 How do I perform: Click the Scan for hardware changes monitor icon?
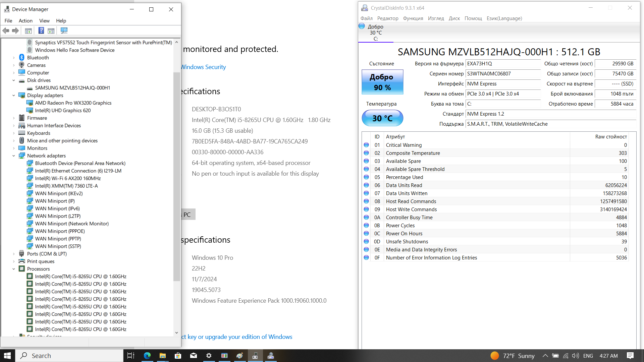pos(64,31)
